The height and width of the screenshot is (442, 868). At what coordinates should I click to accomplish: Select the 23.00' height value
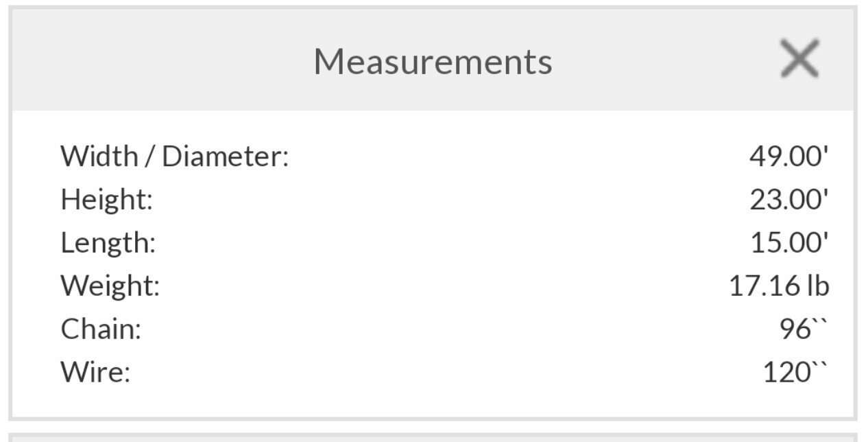tap(788, 199)
